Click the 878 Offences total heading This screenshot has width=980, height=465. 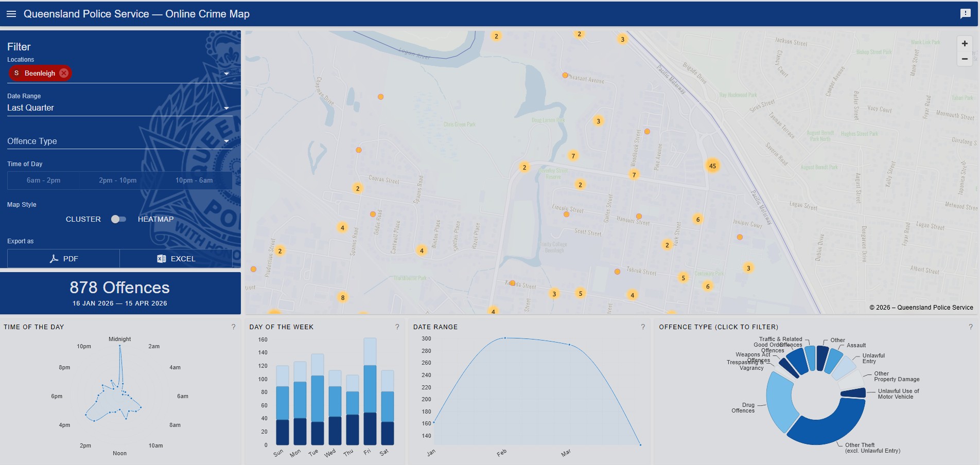coord(119,288)
